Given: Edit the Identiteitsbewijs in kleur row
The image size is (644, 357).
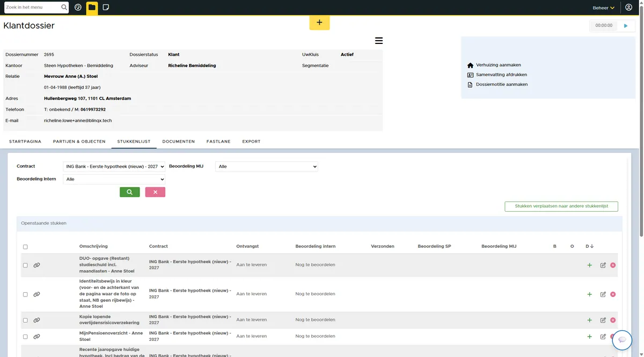Looking at the screenshot, I should tap(603, 294).
